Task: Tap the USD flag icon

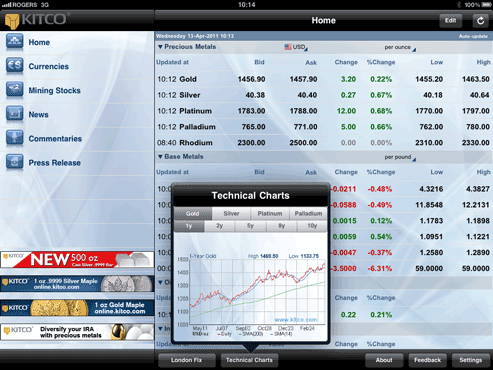Action: [288, 47]
